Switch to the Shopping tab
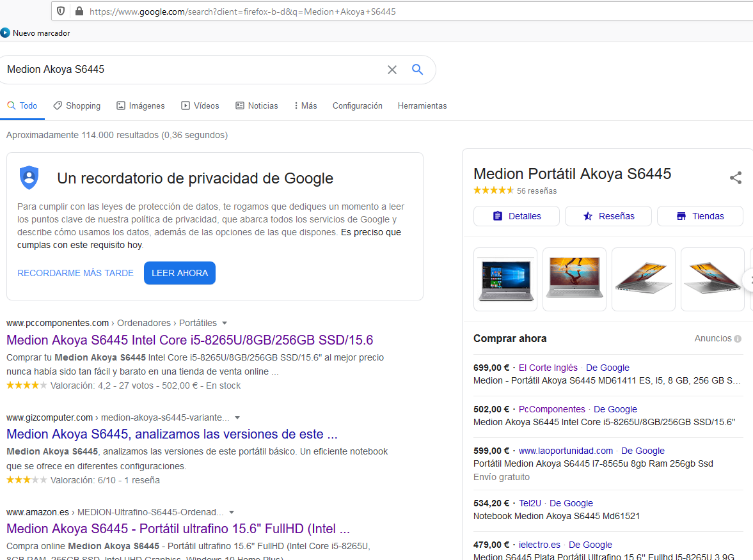Image resolution: width=753 pixels, height=560 pixels. (77, 105)
